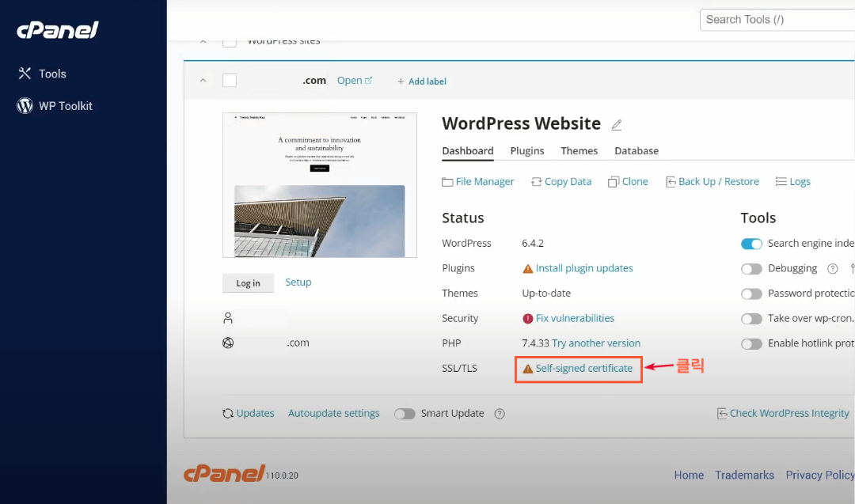Screen dimensions: 855x504
Task: Focus the Search Tools input field
Action: pyautogui.click(x=777, y=20)
